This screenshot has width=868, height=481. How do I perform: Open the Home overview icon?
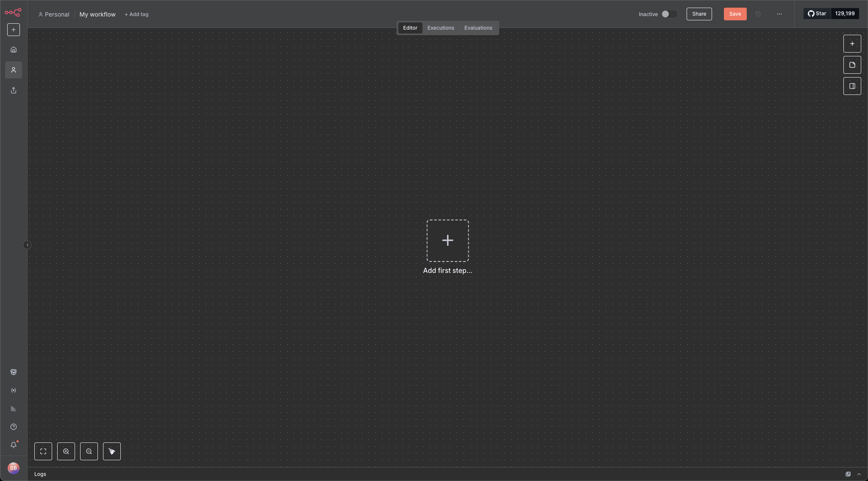click(x=14, y=50)
